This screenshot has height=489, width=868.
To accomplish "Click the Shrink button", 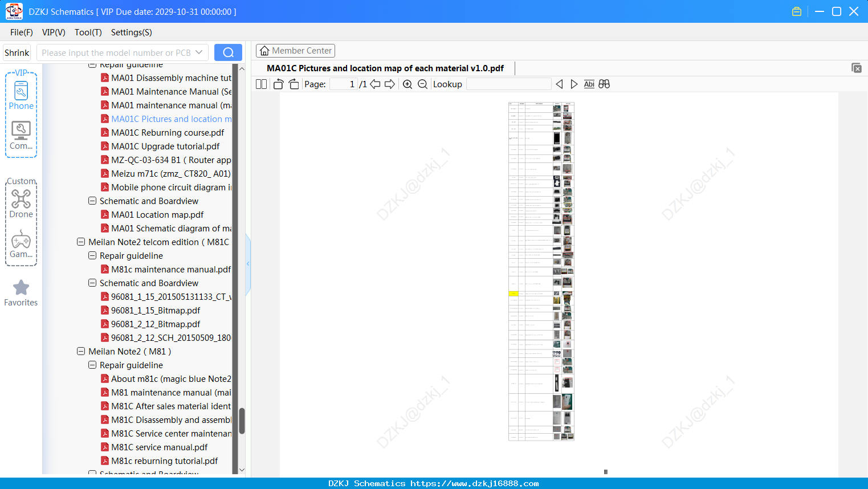I will (17, 52).
